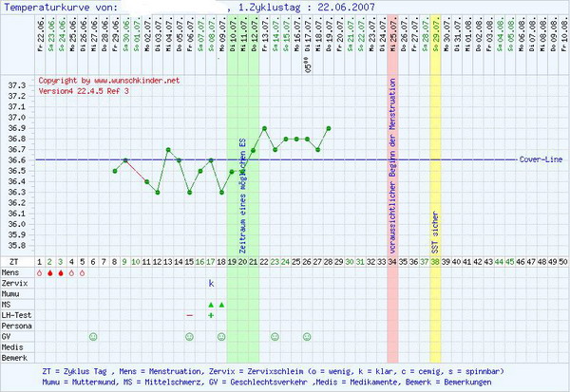
Task: Click the Cover-Line label
Action: (539, 159)
